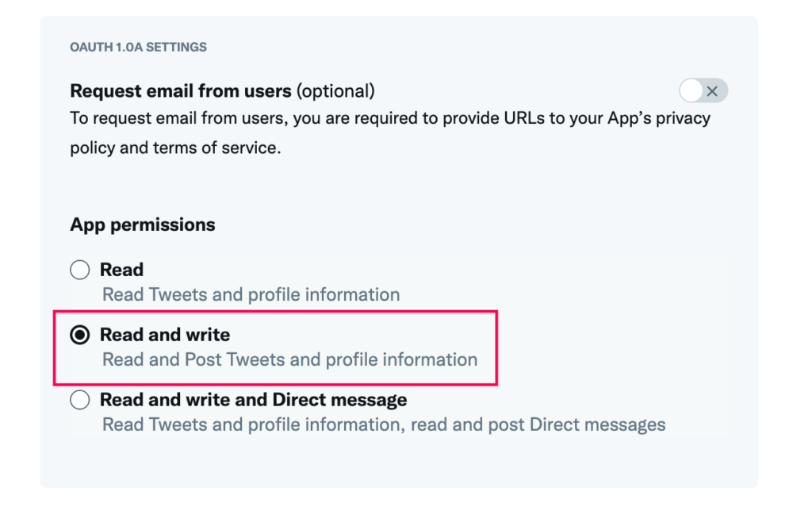Click the black dot inside the selected radio
Image resolution: width=812 pixels, height=526 pixels.
[80, 335]
